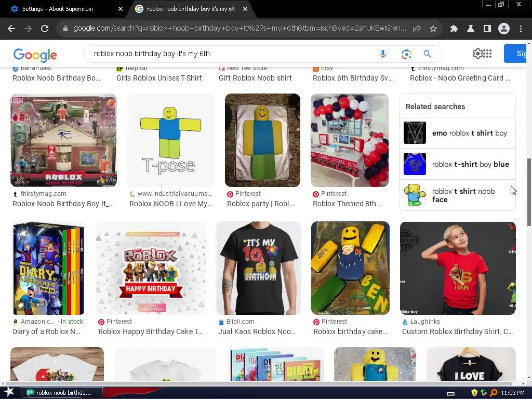Viewport: 532px width, 399px height.
Task: Start voice search with the microphone
Action: (x=383, y=54)
